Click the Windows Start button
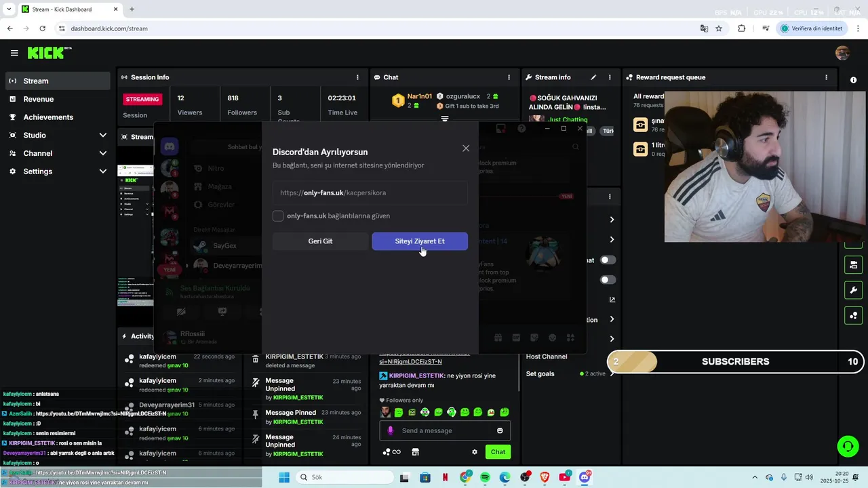The width and height of the screenshot is (868, 488). 284,477
